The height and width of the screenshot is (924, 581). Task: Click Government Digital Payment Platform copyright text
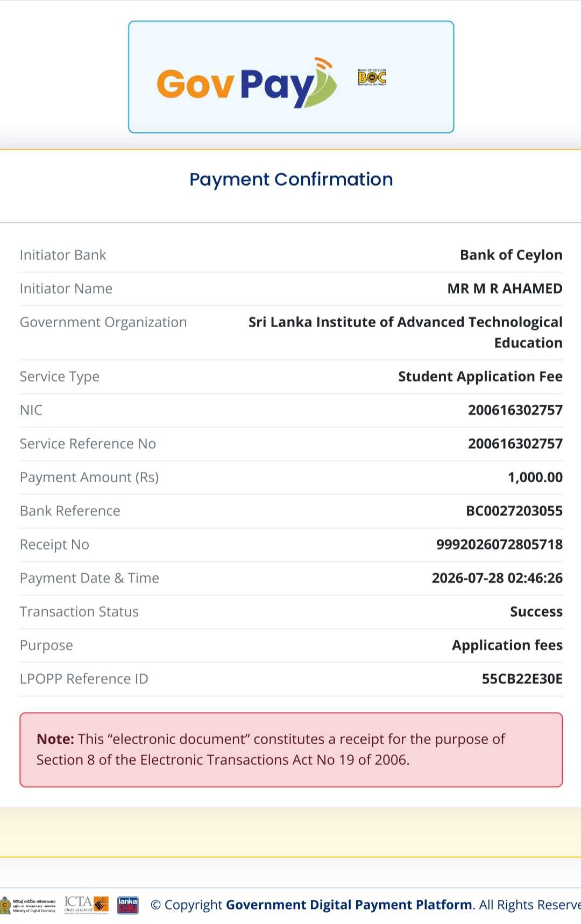coord(349,905)
